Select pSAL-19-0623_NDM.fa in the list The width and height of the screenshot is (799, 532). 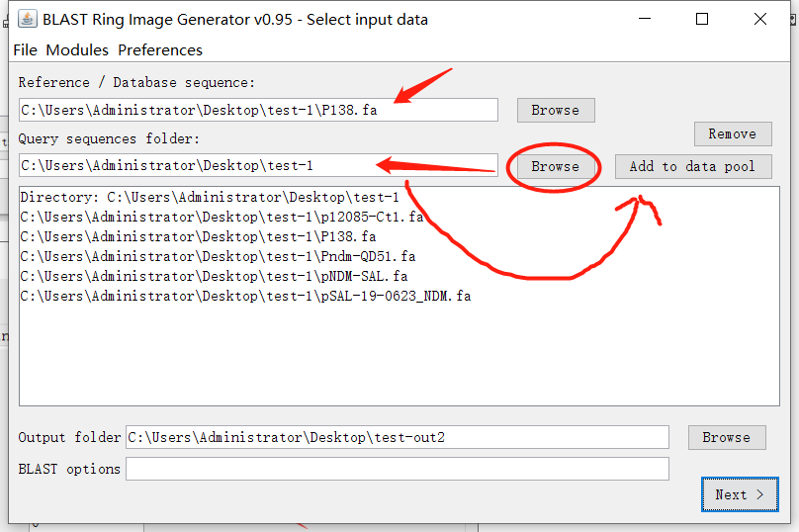pyautogui.click(x=245, y=296)
